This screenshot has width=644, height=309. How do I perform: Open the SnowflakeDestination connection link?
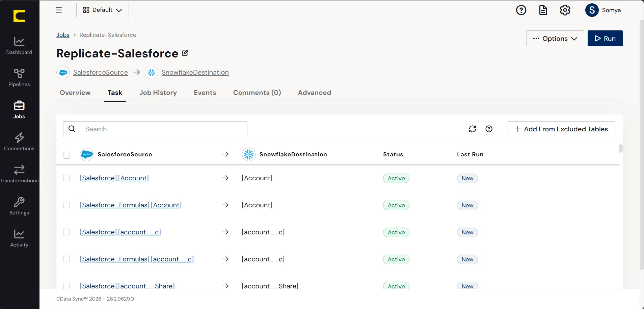coord(195,73)
